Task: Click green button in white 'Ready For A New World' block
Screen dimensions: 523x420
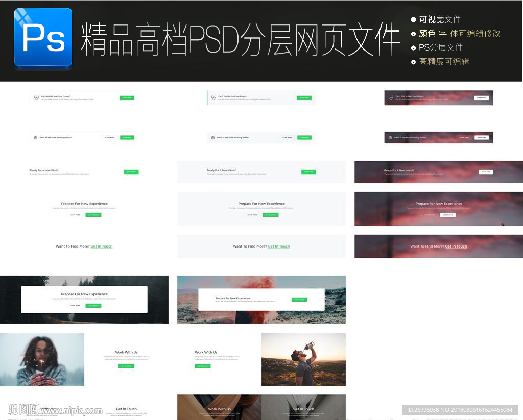Action: click(x=131, y=172)
